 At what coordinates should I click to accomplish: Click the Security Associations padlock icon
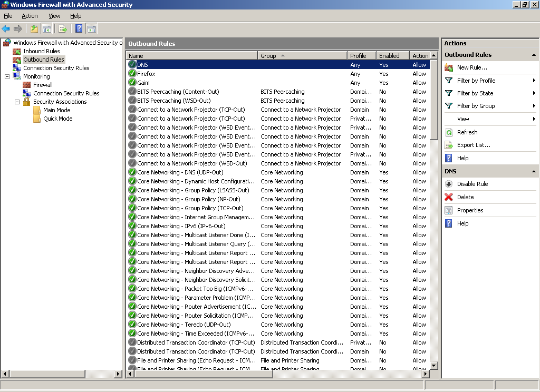tap(27, 102)
